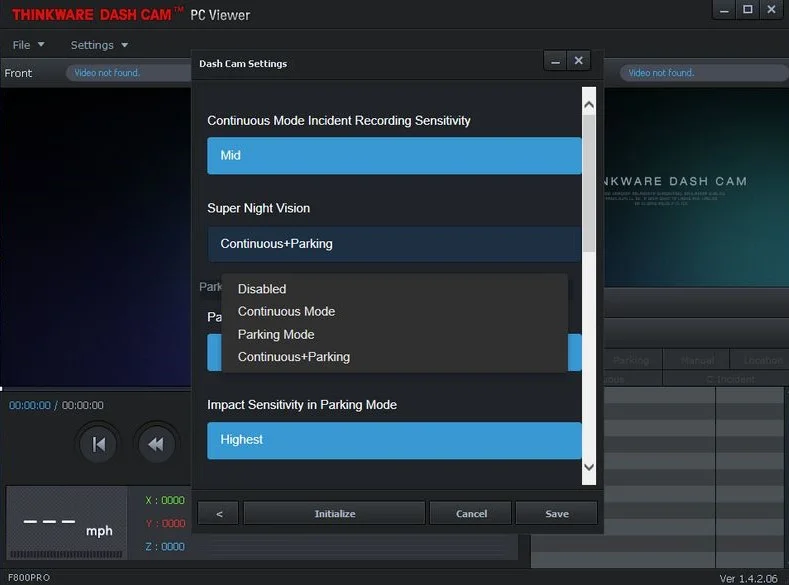The image size is (789, 585).
Task: Choose Disabled for Super Night Vision
Action: pos(262,289)
